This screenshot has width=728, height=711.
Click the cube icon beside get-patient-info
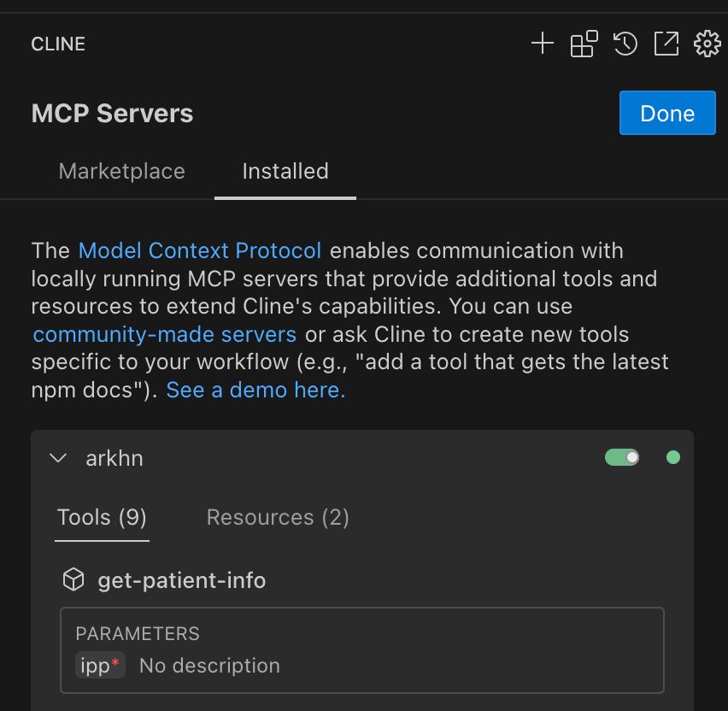click(74, 581)
